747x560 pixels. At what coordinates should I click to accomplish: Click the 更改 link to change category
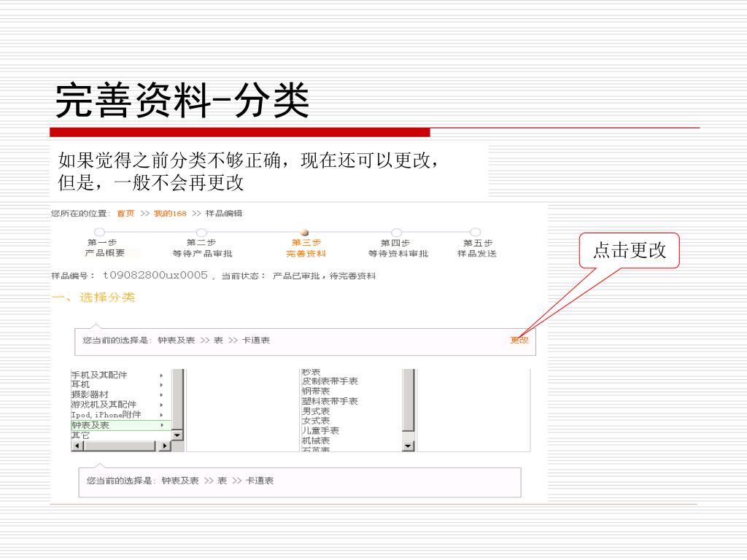pyautogui.click(x=519, y=340)
